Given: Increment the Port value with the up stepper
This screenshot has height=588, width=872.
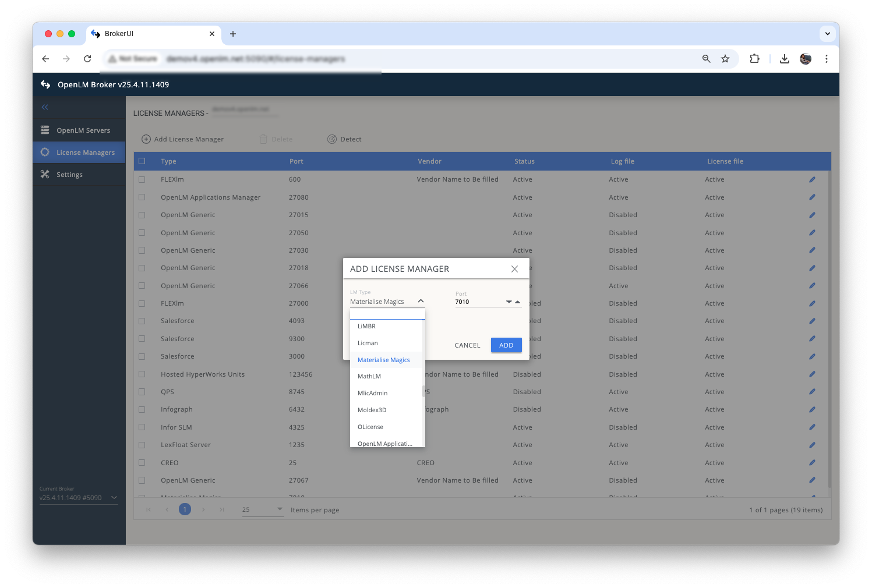Looking at the screenshot, I should pos(517,302).
